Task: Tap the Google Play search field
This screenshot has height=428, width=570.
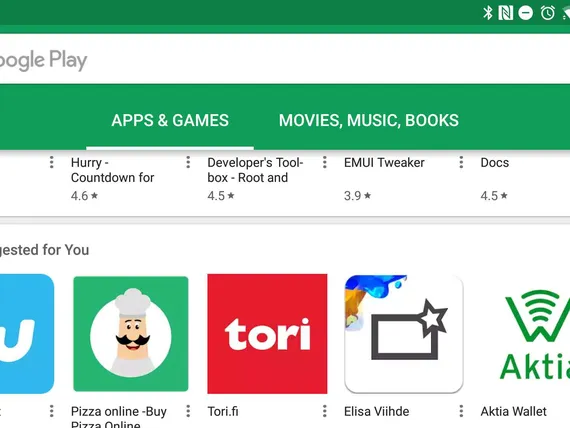Action: 285,59
